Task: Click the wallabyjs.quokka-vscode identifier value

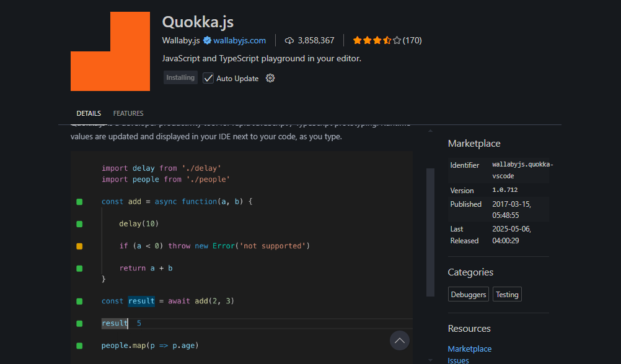Action: pyautogui.click(x=523, y=170)
